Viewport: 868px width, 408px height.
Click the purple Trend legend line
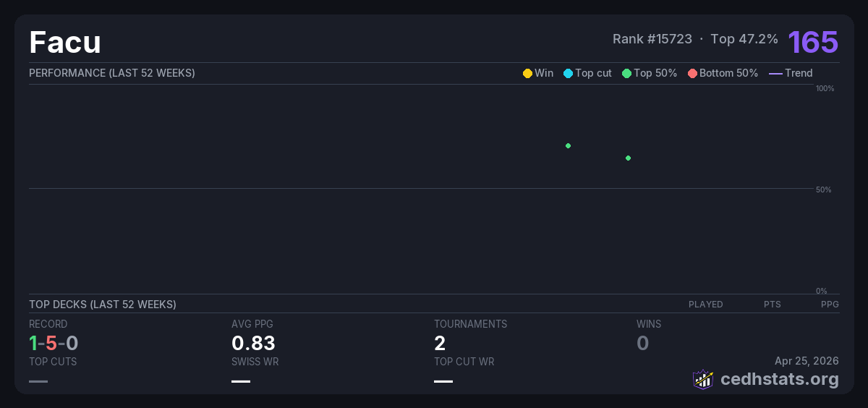(775, 73)
